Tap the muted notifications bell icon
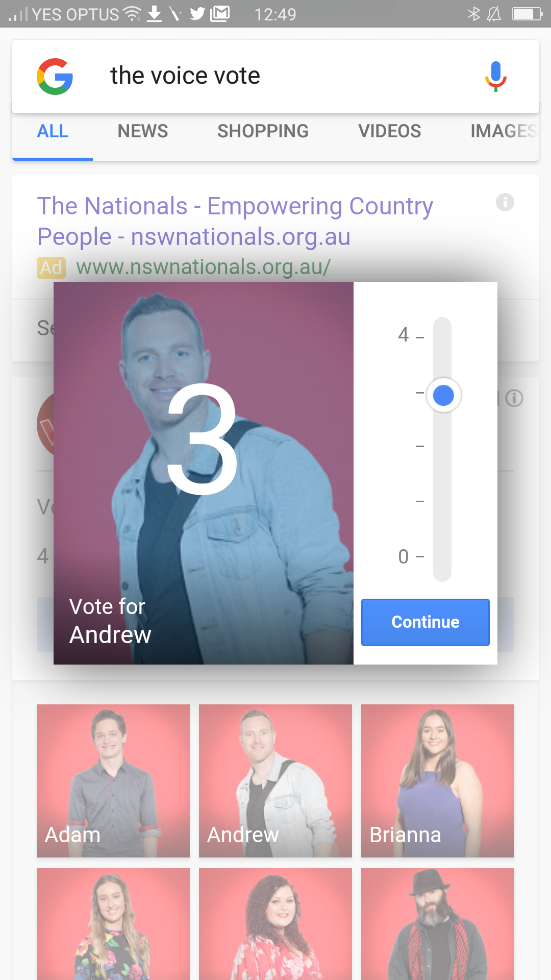 494,14
